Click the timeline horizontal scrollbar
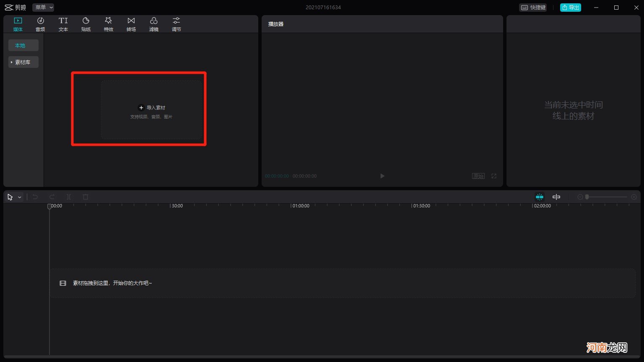Viewport: 644px width, 362px height. pyautogui.click(x=322, y=357)
